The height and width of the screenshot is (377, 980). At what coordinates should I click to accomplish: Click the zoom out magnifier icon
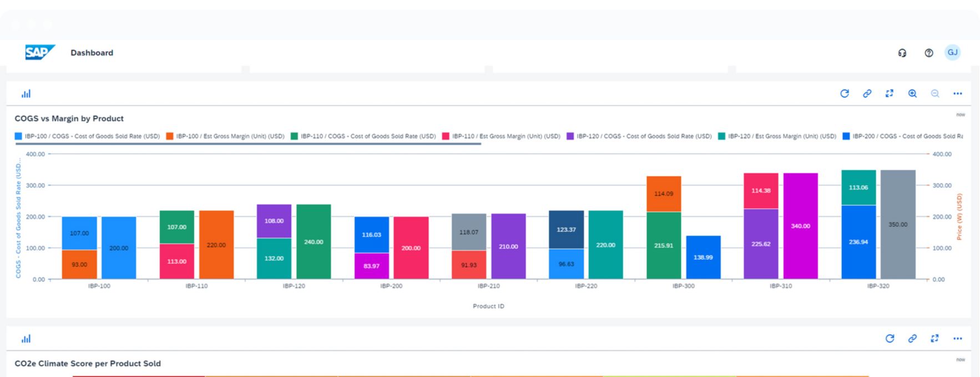point(935,94)
